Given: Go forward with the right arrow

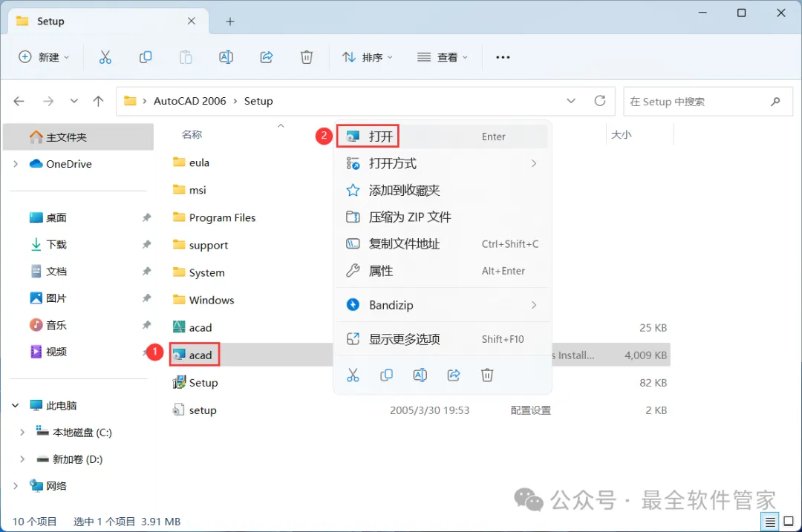Looking at the screenshot, I should [48, 101].
